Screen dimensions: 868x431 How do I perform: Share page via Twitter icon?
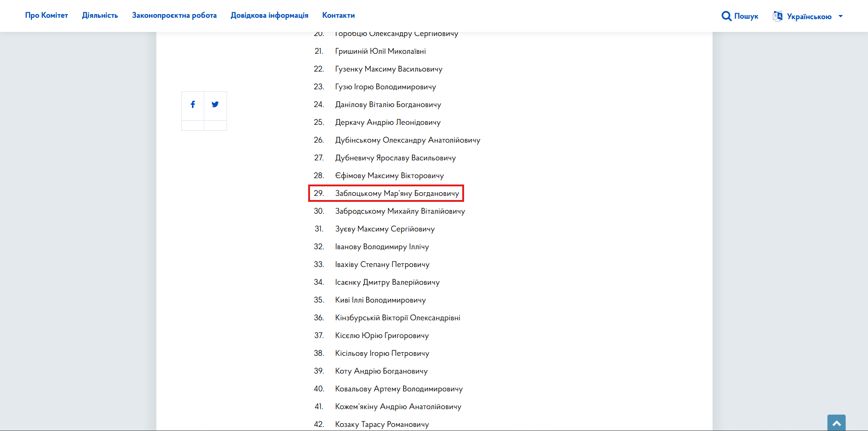[215, 104]
